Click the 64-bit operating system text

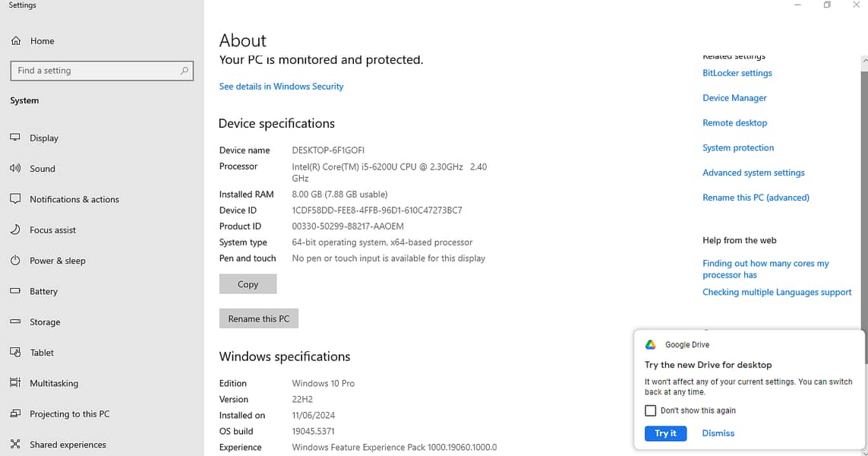point(382,242)
